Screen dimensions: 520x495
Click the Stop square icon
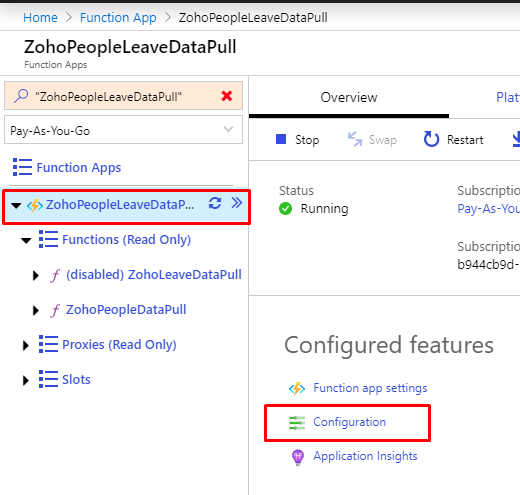click(281, 139)
